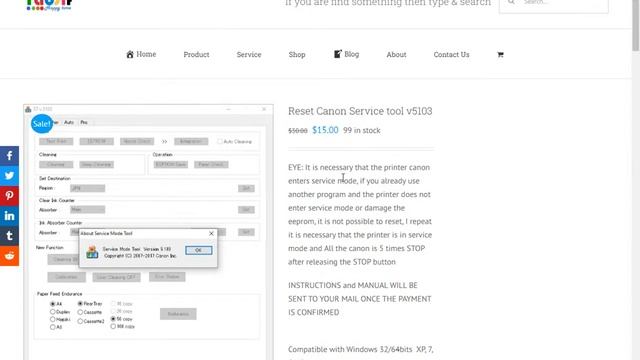Viewport: 640px width, 360px height.
Task: Pin the product on Pinterest
Action: pos(9,196)
